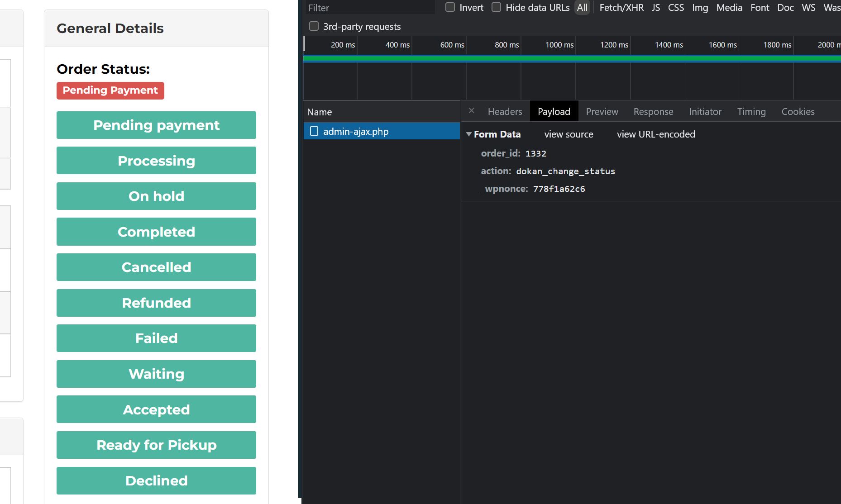Switch to the Preview tab

coord(602,111)
